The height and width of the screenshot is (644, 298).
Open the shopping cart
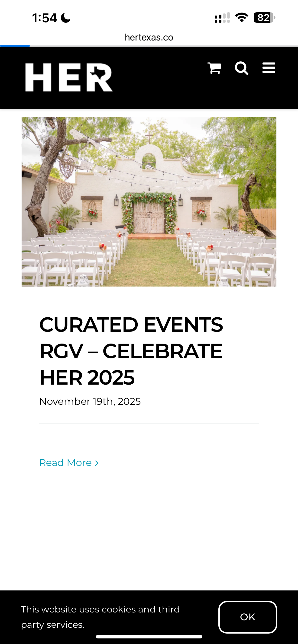pyautogui.click(x=214, y=68)
